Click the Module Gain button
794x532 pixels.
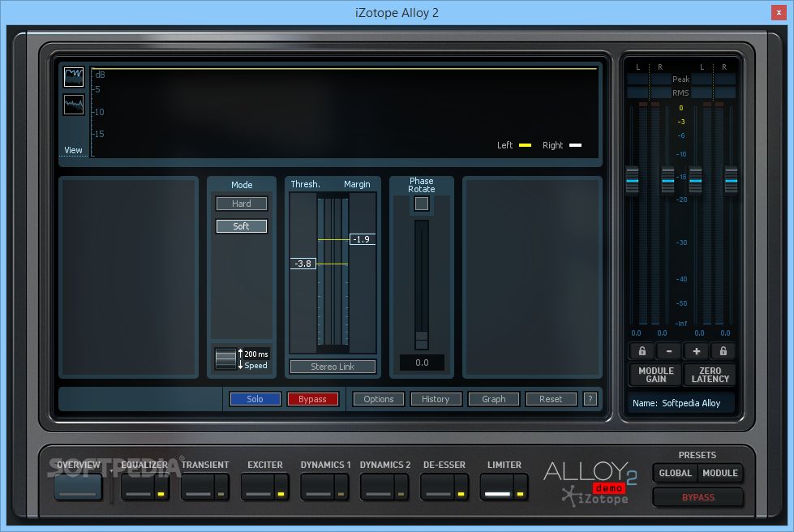click(x=656, y=375)
